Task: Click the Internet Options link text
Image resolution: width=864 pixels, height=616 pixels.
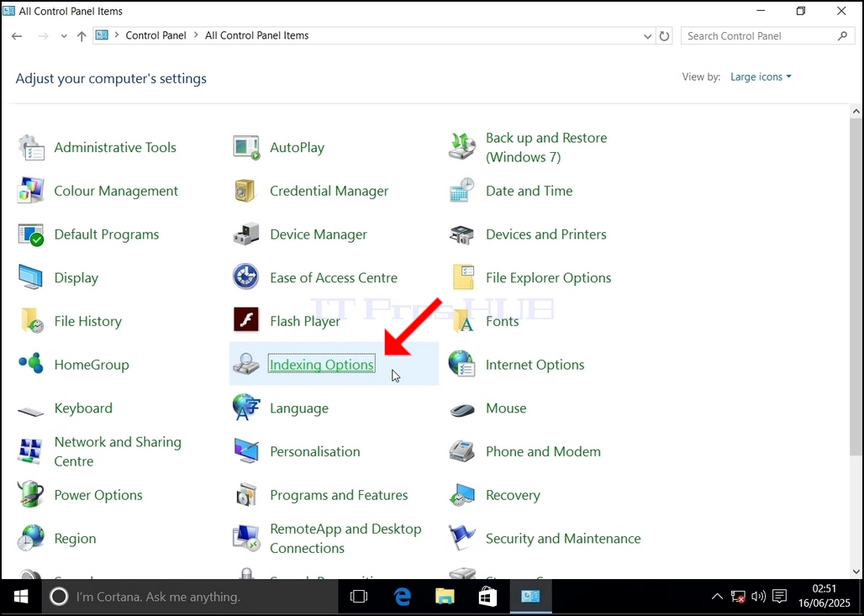Action: tap(535, 365)
